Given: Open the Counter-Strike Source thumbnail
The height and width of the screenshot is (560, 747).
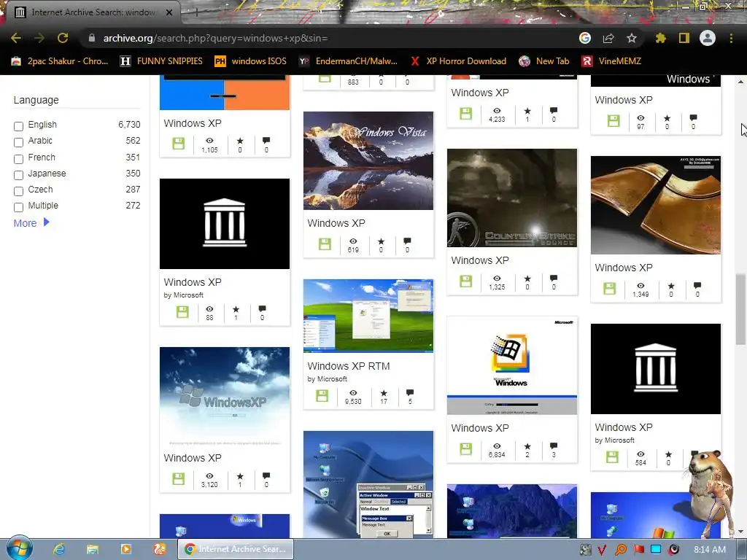Looking at the screenshot, I should tap(512, 198).
